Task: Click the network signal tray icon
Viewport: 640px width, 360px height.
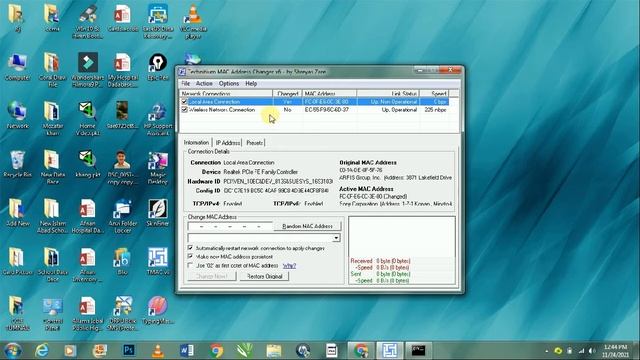Action: pos(581,351)
